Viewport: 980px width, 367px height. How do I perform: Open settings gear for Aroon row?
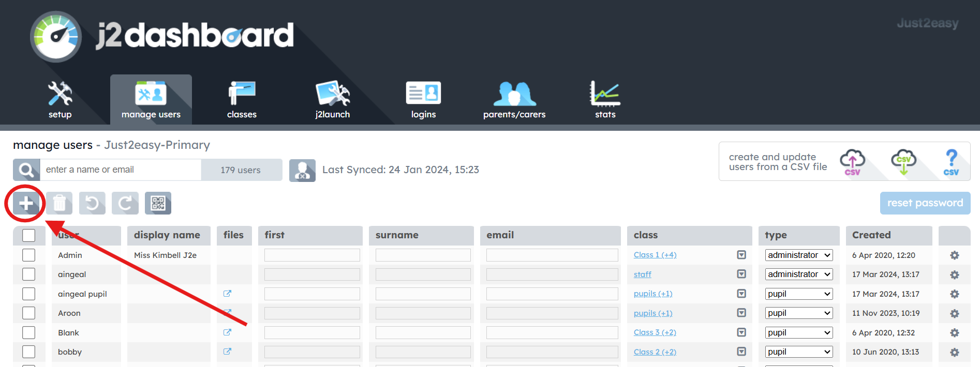955,313
